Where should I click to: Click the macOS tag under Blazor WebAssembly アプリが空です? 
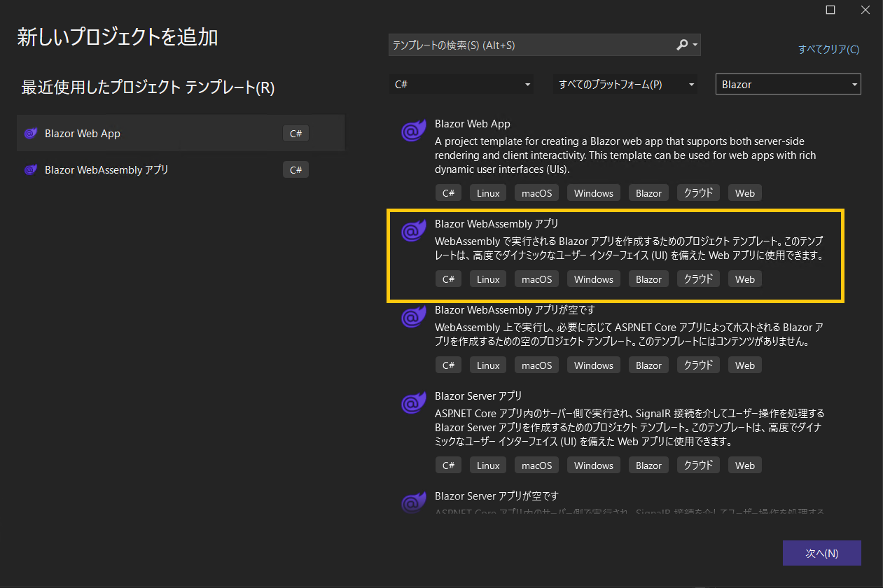tap(536, 365)
